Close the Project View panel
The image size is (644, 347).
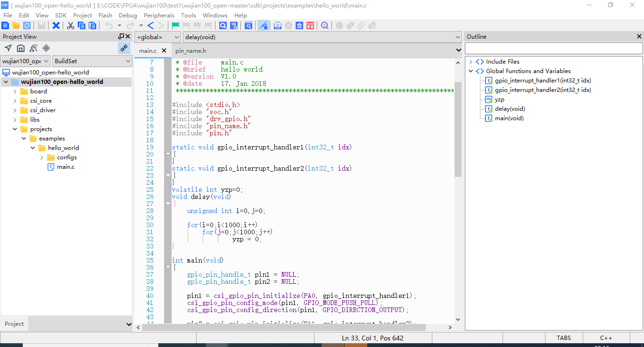[128, 36]
